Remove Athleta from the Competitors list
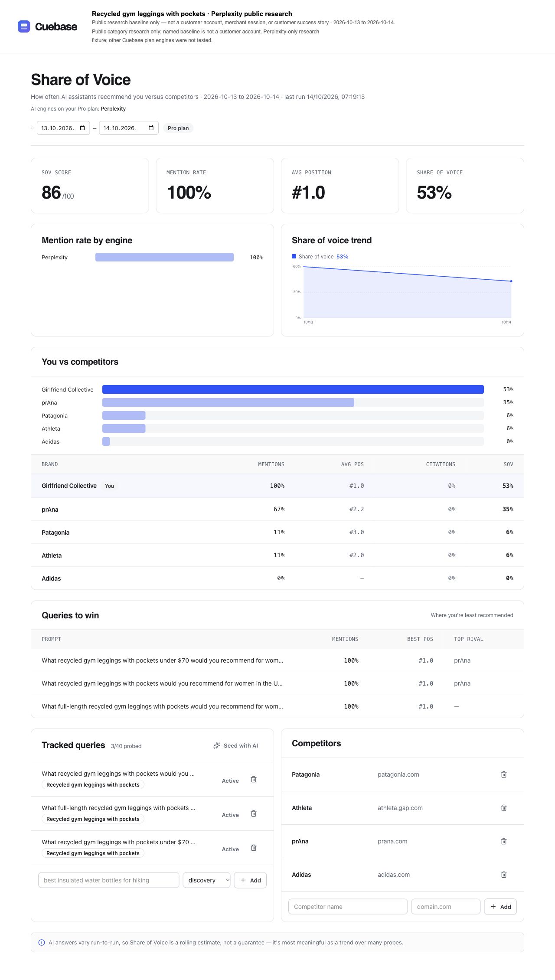The width and height of the screenshot is (555, 980). [x=504, y=808]
